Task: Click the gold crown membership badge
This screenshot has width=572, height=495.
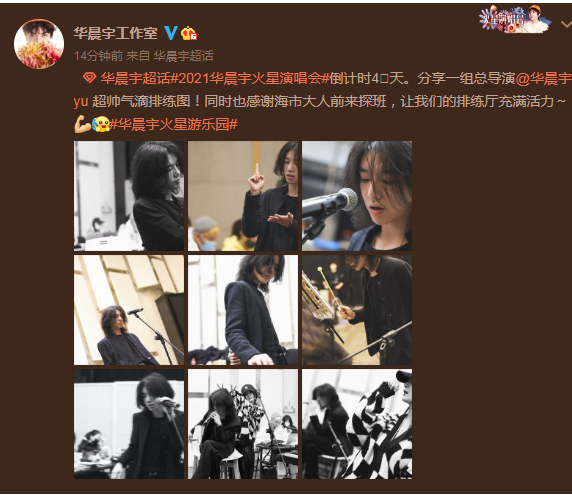Action: pyautogui.click(x=189, y=34)
